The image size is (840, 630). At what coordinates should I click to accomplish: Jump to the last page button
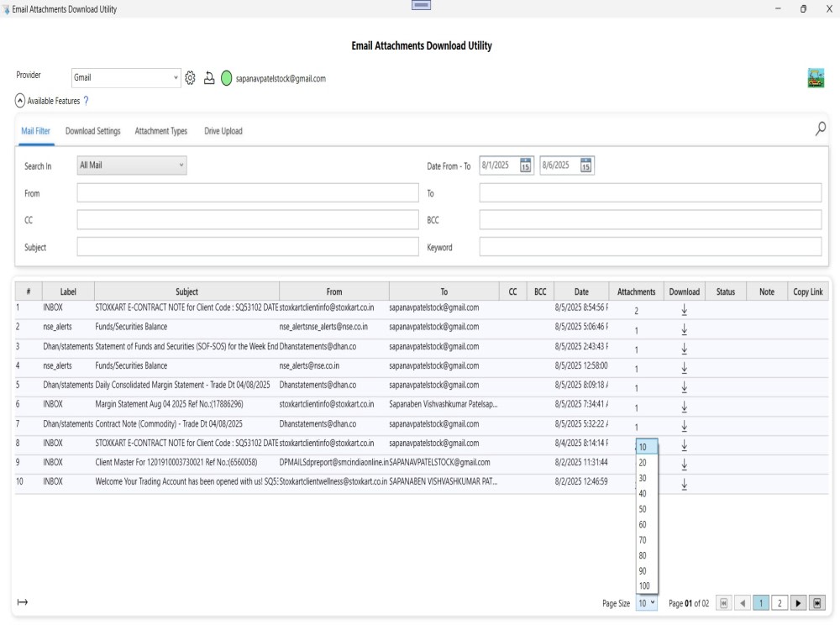tap(817, 603)
